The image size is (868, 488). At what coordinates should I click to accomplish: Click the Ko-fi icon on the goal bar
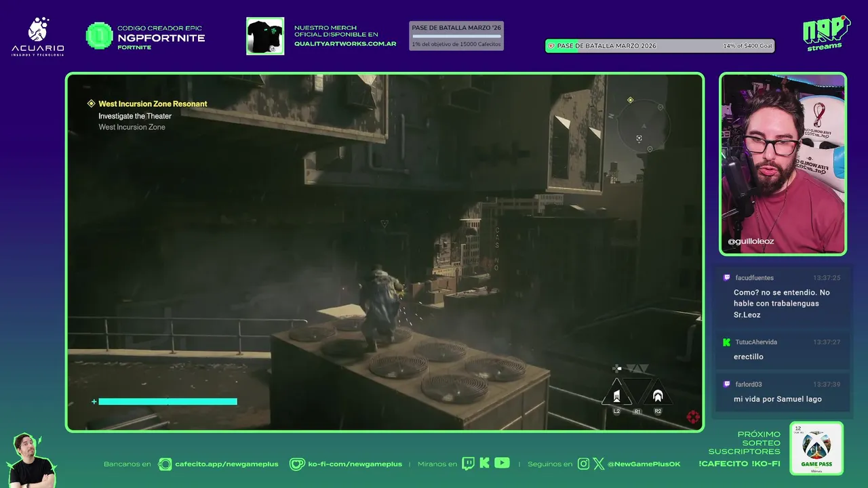point(551,46)
